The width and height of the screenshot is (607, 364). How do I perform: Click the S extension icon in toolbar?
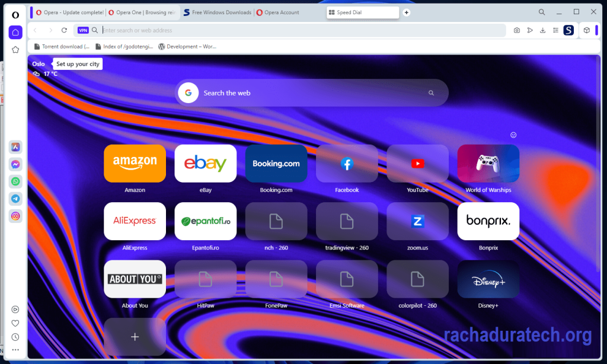(x=568, y=30)
